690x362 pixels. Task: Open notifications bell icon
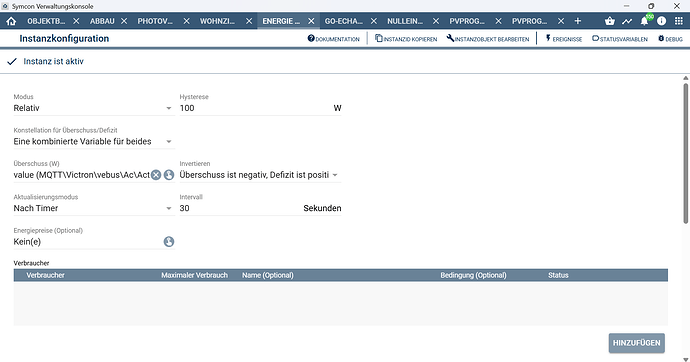pos(645,21)
